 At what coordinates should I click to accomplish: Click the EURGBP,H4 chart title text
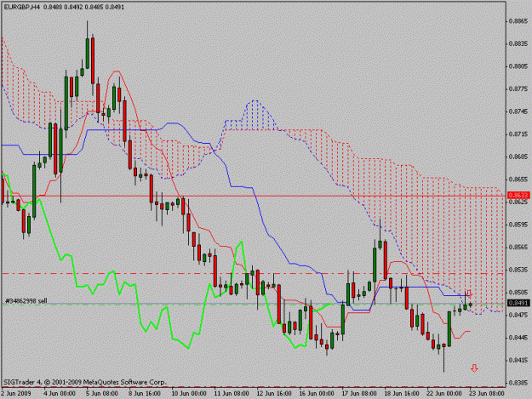[24, 7]
